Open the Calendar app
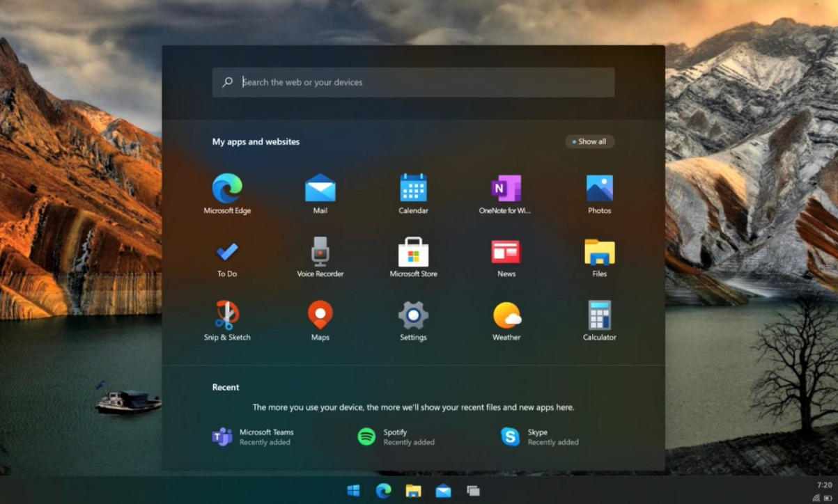 pyautogui.click(x=413, y=189)
